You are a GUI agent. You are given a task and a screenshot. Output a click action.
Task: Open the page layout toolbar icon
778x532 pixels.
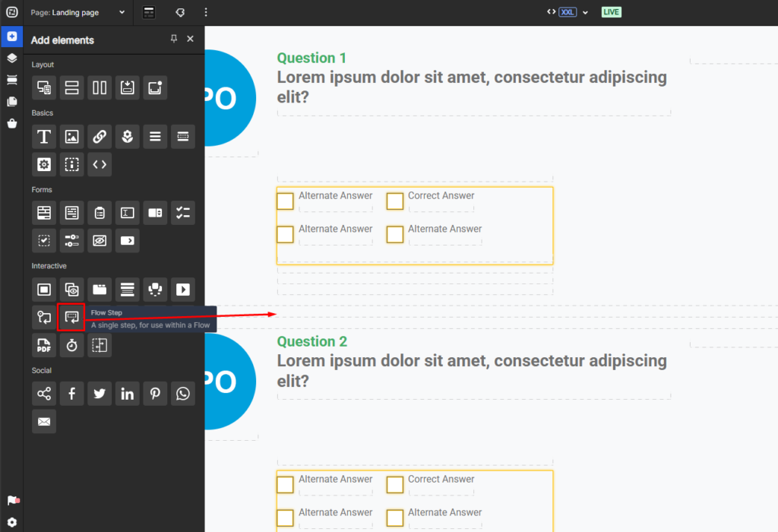(149, 12)
